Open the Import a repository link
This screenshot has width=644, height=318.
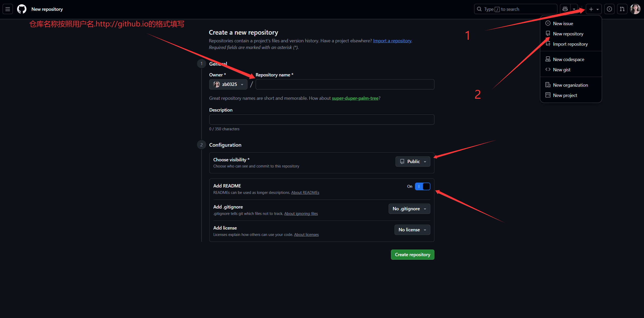[x=392, y=41]
